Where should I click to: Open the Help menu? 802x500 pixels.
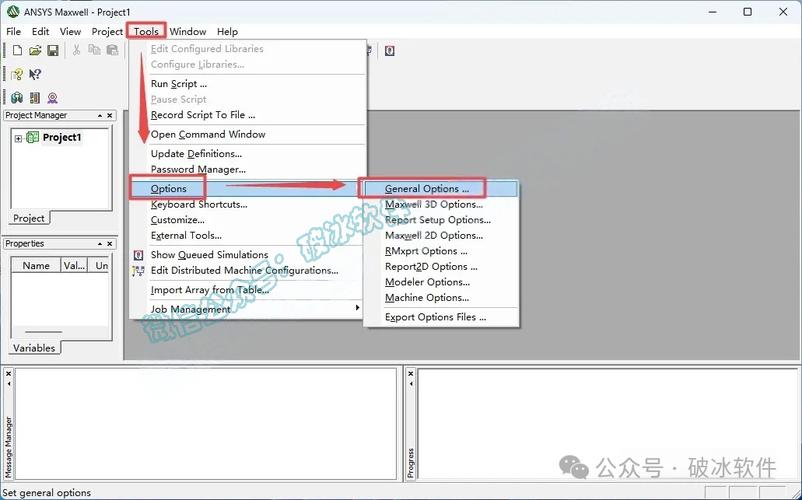(x=227, y=31)
